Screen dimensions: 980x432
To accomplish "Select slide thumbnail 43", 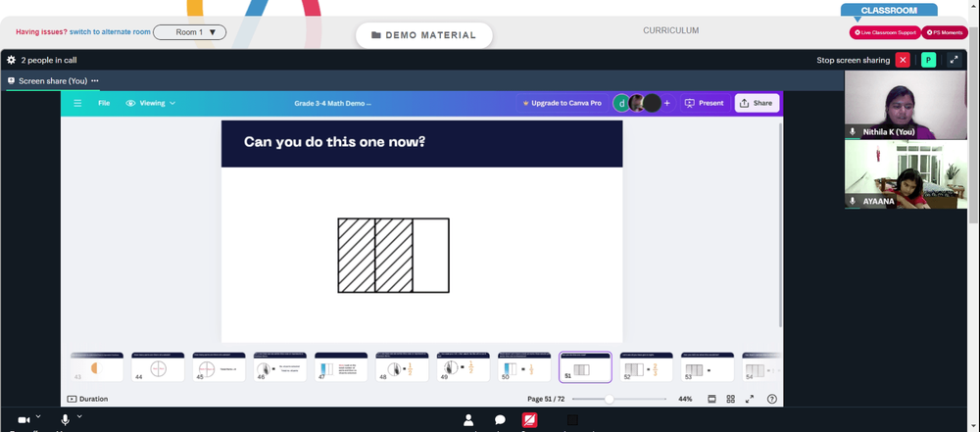I will point(96,367).
